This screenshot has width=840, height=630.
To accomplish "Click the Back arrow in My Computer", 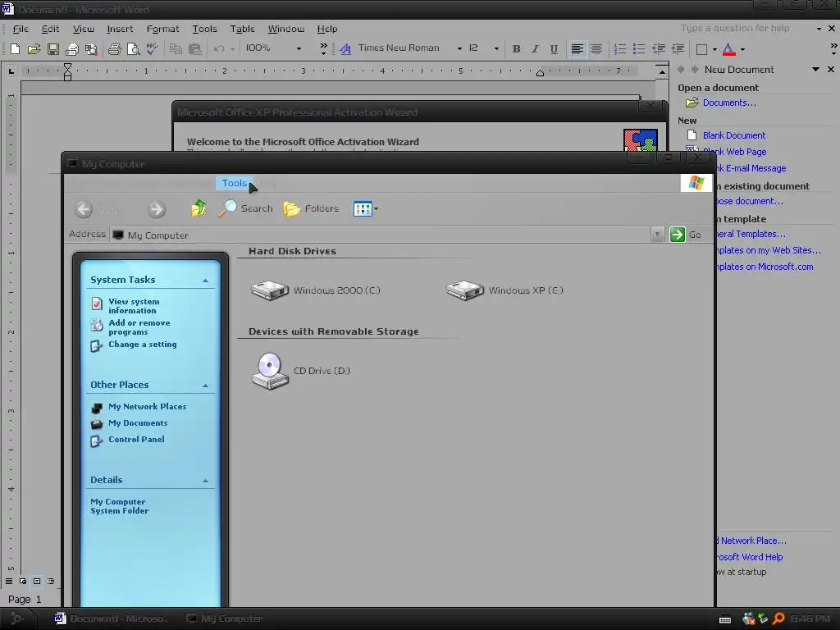I will tap(84, 209).
